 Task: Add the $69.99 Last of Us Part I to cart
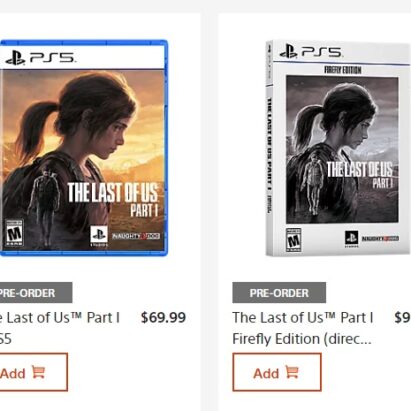34,372
